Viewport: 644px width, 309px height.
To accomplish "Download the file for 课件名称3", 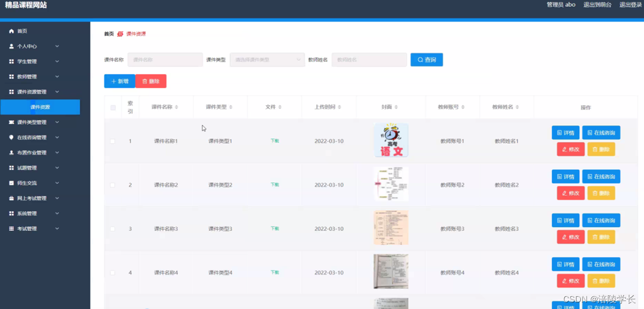I will 275,229.
